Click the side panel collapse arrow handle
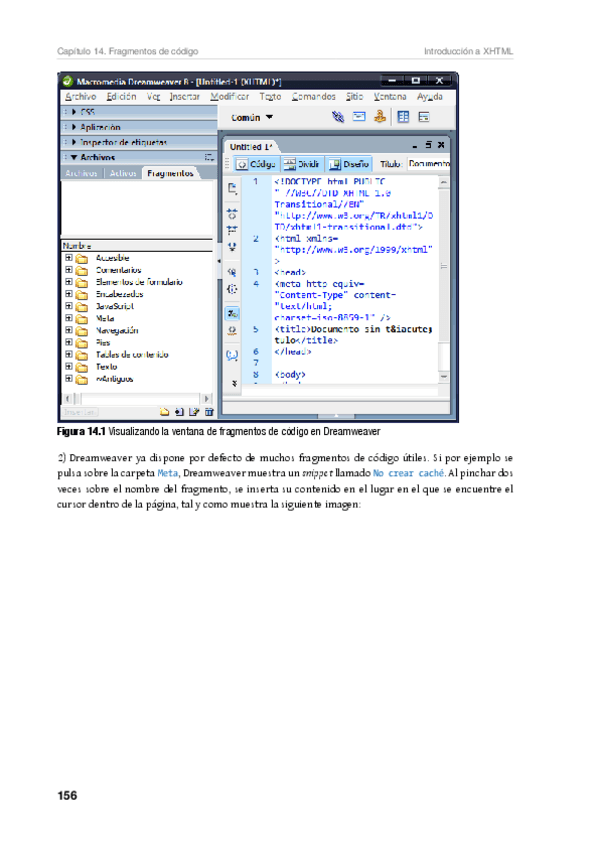Screen dimensions: 599x848 pos(219,261)
